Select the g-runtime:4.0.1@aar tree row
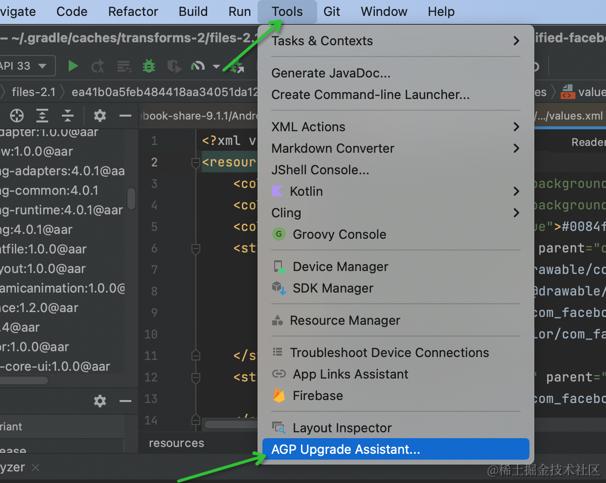606x483 pixels. coord(62,210)
